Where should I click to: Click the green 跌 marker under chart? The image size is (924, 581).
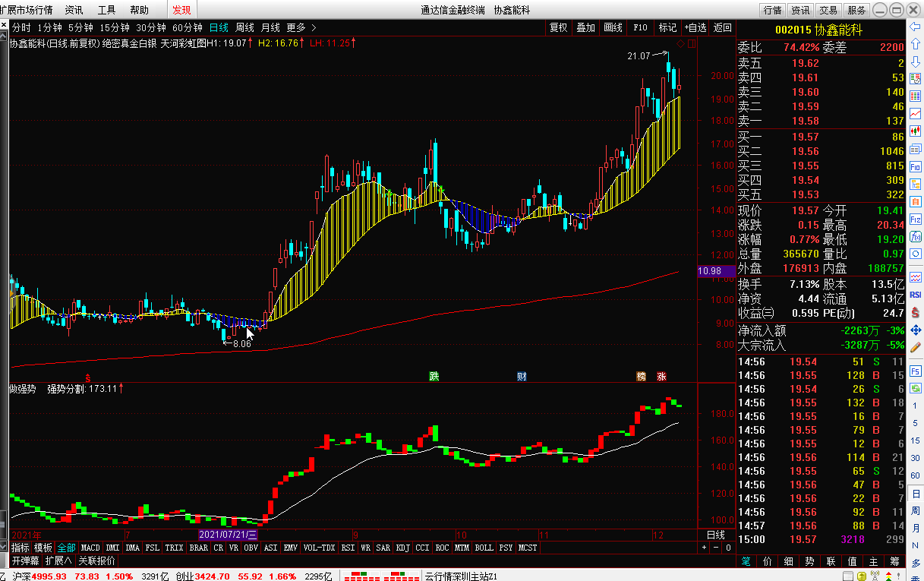click(x=434, y=376)
